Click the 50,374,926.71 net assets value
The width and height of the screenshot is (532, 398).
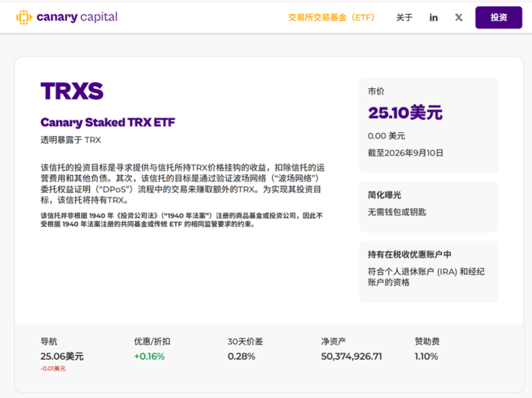point(351,357)
